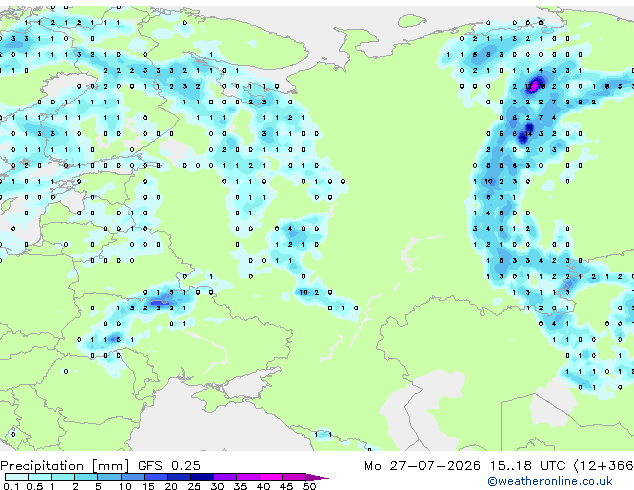
Task: Click the legend label '45'
Action: [x=286, y=486]
